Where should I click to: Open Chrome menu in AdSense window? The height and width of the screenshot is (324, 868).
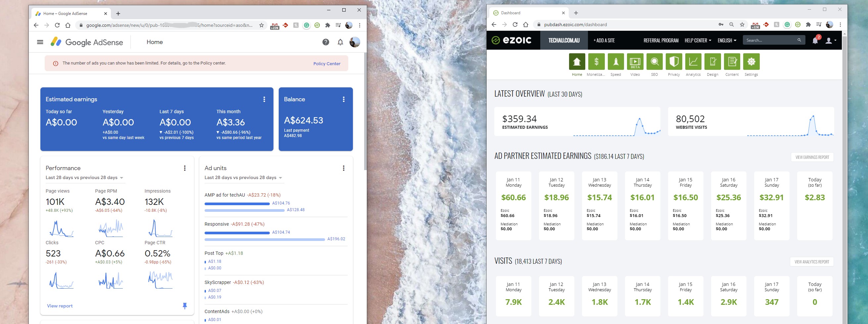[x=360, y=25]
